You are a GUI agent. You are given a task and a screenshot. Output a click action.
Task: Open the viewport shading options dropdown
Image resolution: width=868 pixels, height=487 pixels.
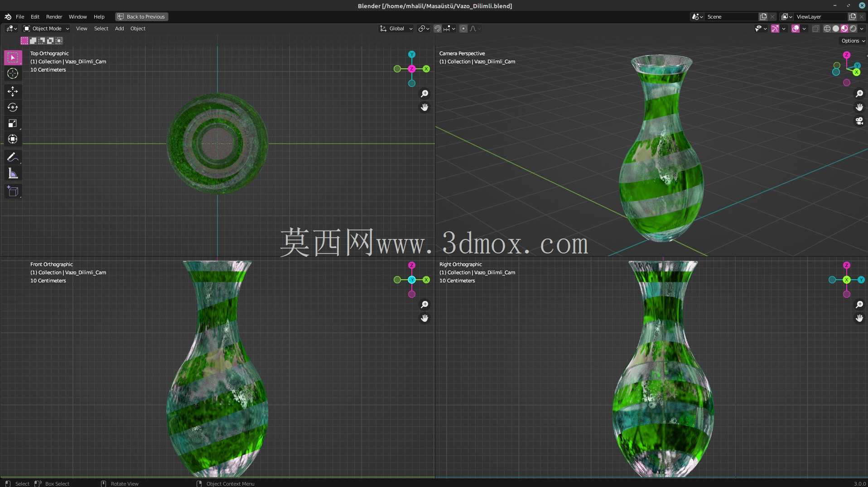point(862,29)
